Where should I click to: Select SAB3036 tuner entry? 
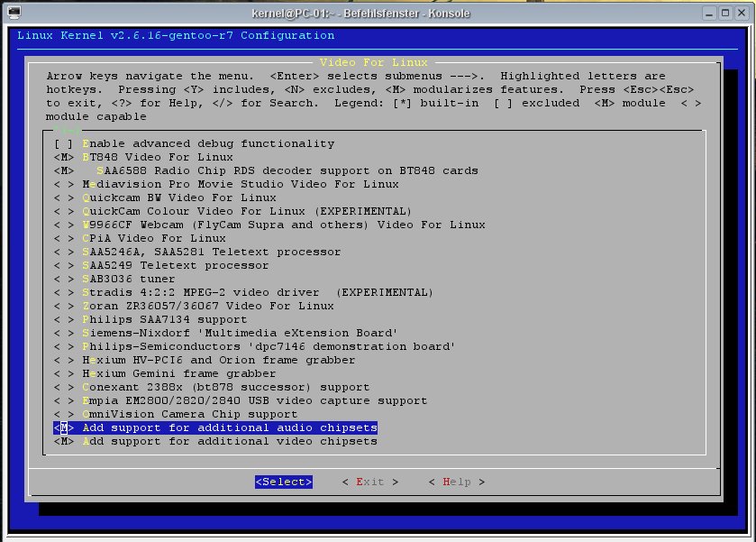[114, 279]
